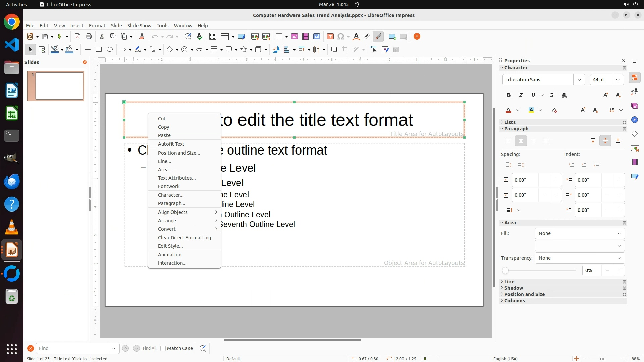The height and width of the screenshot is (362, 644).
Task: Select the Rectangle shape tool
Action: [99, 50]
